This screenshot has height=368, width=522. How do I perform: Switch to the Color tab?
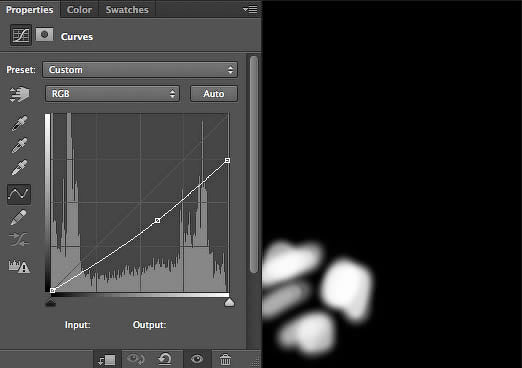coord(79,10)
